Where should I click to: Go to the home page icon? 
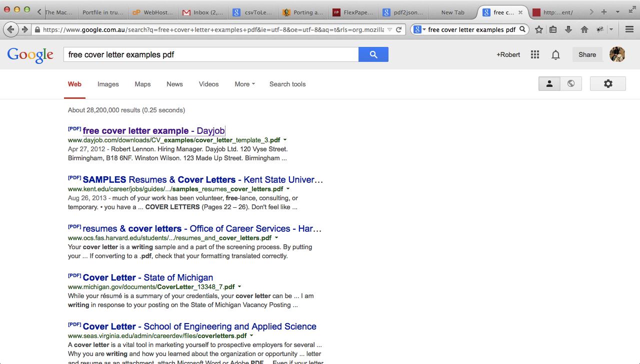click(x=584, y=29)
